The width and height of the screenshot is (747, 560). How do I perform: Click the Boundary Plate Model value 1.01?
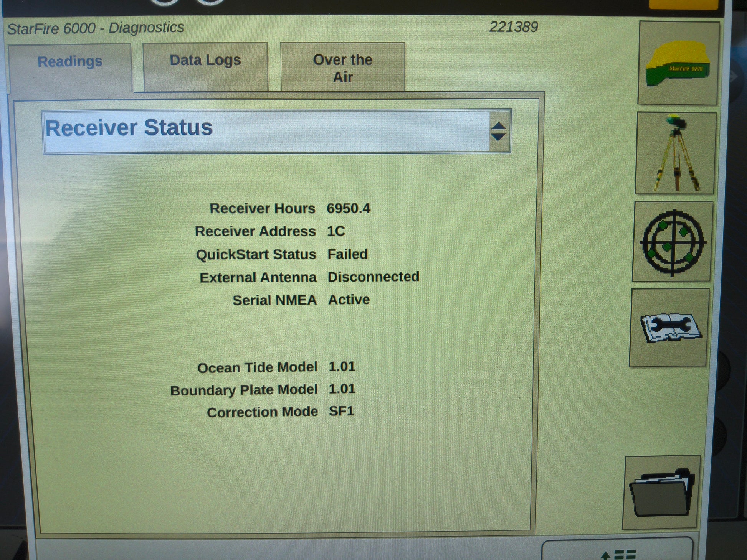click(x=342, y=389)
